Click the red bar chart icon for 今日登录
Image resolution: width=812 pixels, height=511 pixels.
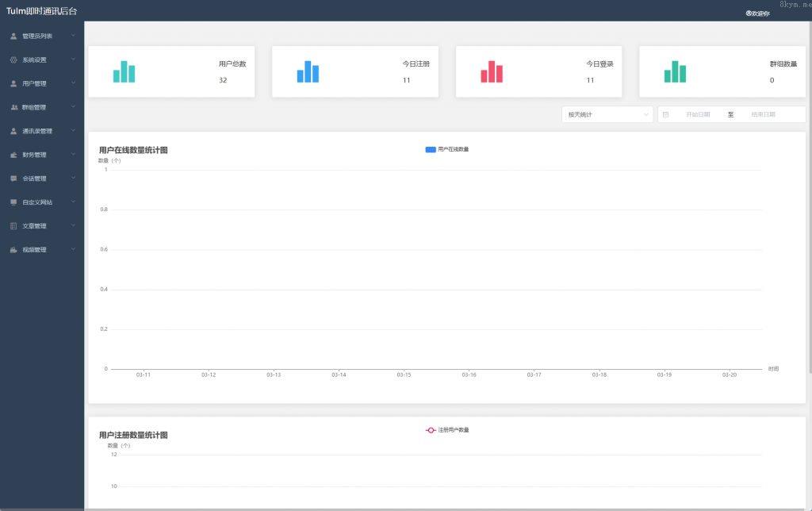point(492,71)
